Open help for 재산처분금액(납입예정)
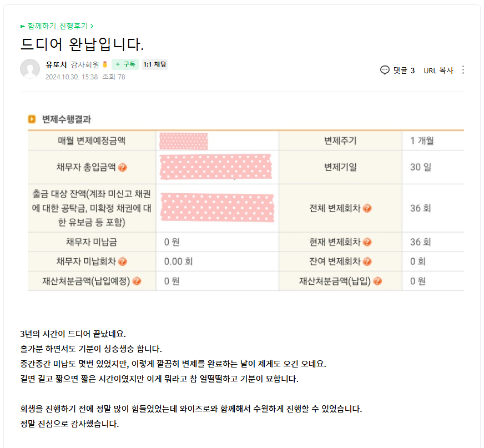The height and width of the screenshot is (448, 484). [137, 281]
